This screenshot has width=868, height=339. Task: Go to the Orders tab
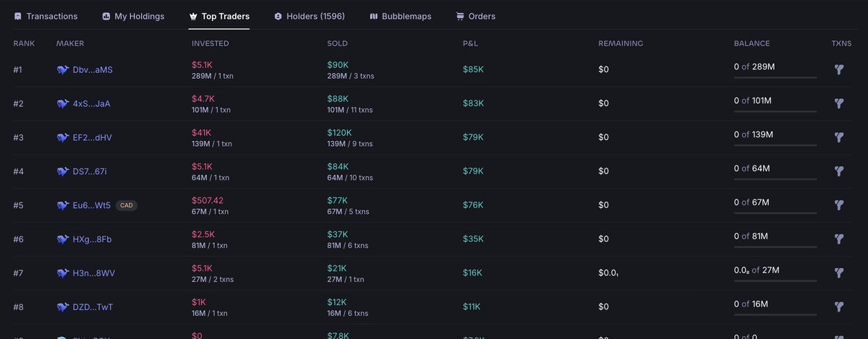tap(475, 16)
